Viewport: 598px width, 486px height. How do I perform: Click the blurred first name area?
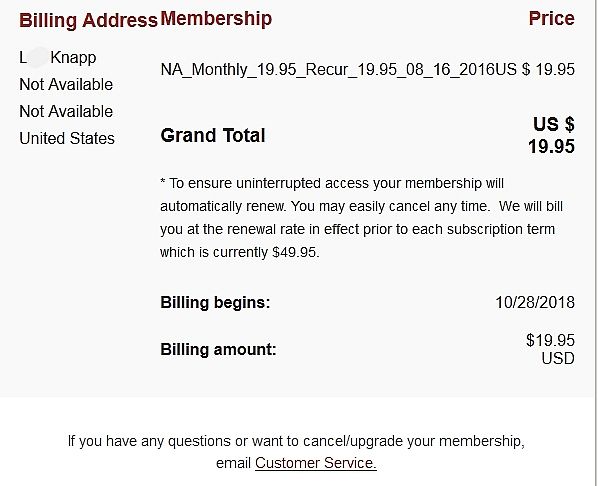pyautogui.click(x=38, y=58)
